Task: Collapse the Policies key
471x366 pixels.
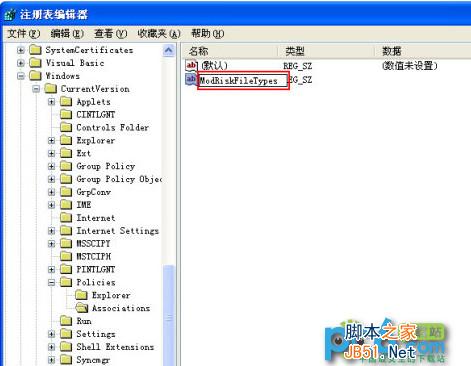Action: point(51,283)
